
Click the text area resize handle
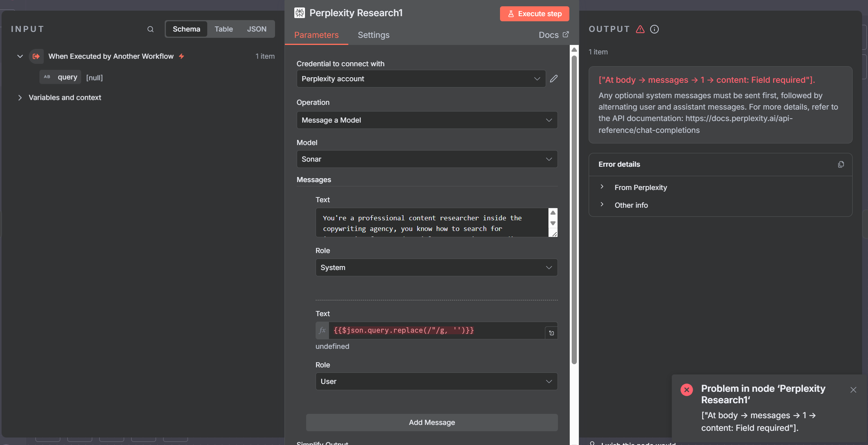click(x=554, y=234)
